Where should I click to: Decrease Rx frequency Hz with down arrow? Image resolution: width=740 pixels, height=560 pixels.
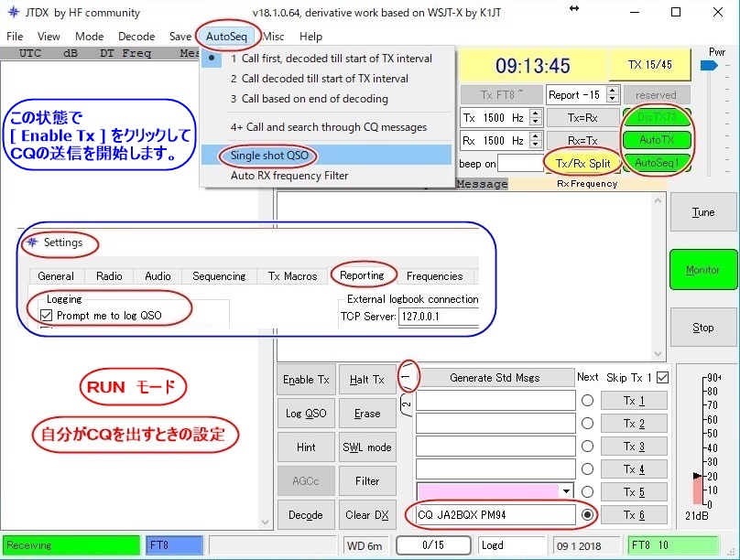coord(535,145)
